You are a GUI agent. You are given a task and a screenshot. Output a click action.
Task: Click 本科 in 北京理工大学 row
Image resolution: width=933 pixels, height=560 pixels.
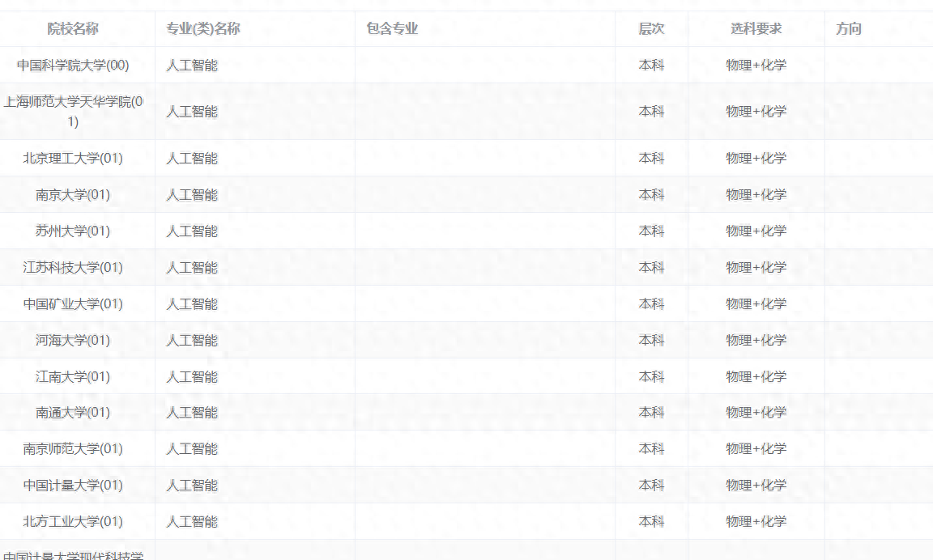pyautogui.click(x=651, y=159)
